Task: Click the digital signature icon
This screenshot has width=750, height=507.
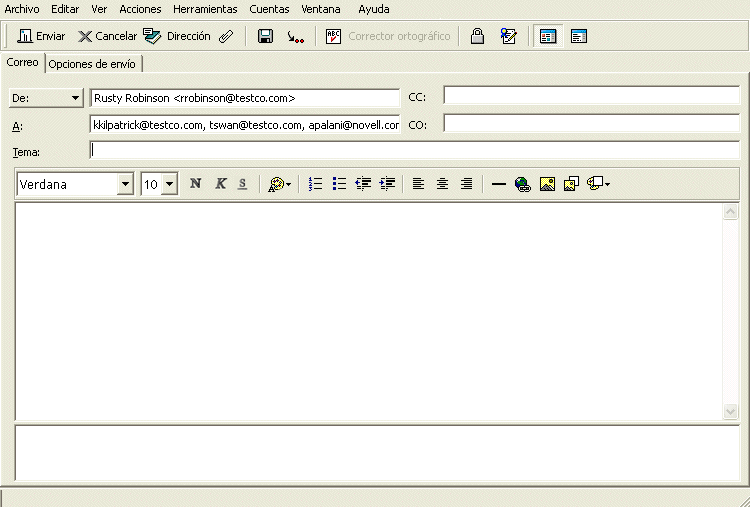Action: tap(508, 36)
